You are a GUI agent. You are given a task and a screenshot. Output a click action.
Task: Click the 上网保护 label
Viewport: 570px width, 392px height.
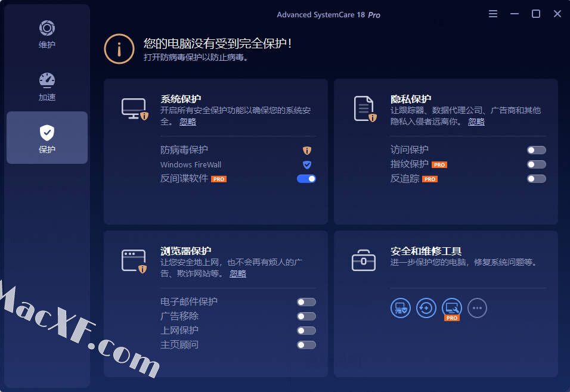(179, 330)
